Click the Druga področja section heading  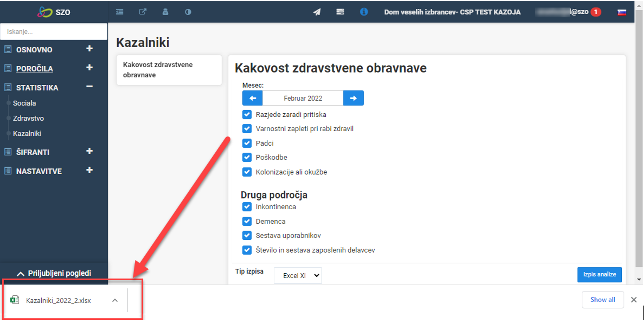[274, 195]
